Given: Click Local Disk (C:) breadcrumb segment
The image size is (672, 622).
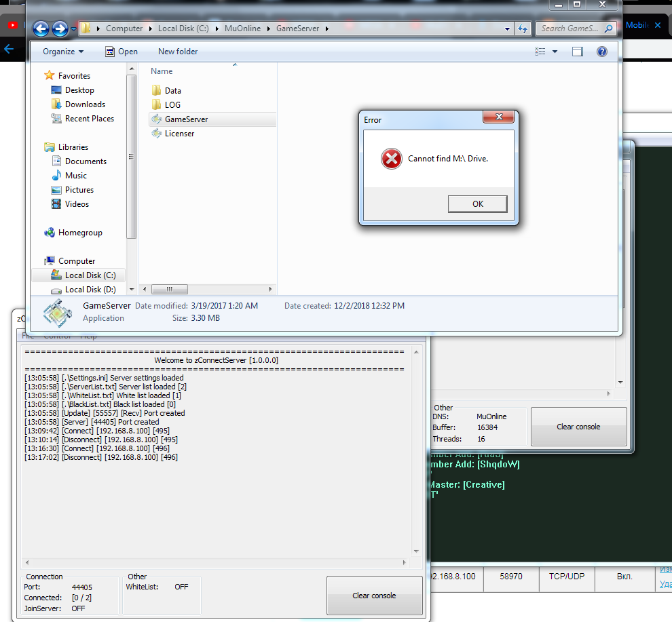Looking at the screenshot, I should [183, 28].
